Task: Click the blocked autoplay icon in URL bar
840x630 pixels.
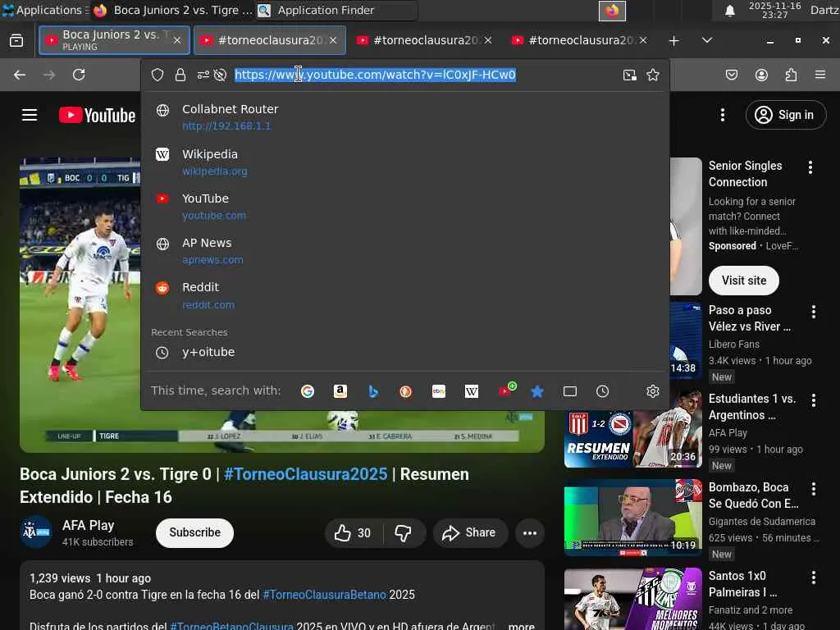Action: tap(220, 75)
